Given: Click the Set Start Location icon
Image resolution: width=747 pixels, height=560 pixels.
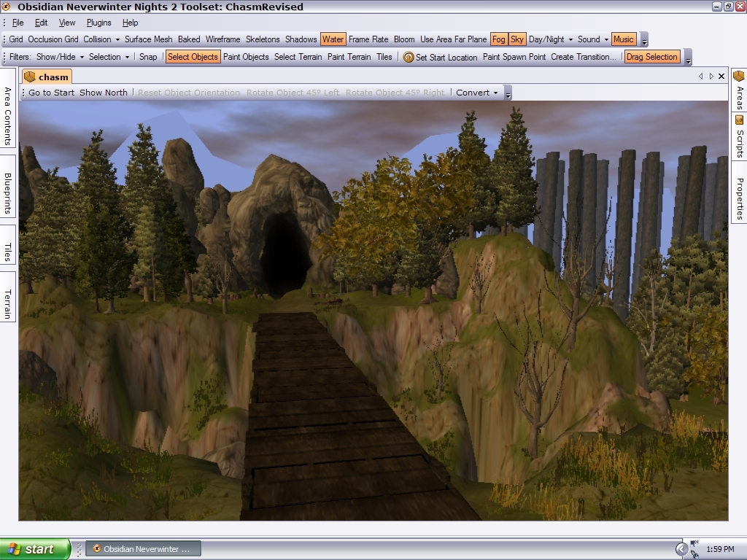Looking at the screenshot, I should point(409,57).
